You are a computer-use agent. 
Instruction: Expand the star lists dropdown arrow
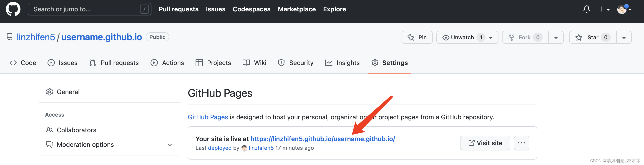click(624, 37)
